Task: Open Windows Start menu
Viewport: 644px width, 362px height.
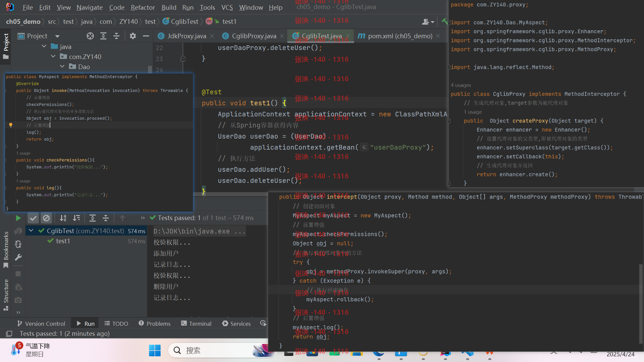Action: 155,351
